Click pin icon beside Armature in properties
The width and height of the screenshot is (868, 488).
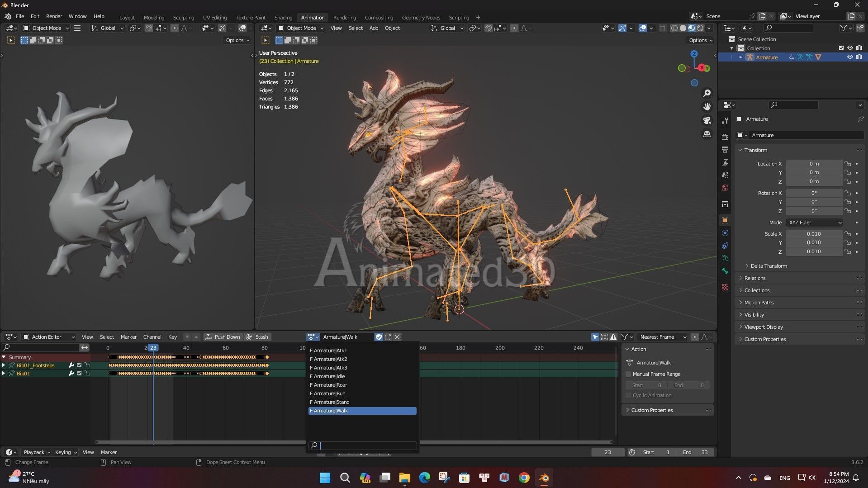(x=860, y=119)
